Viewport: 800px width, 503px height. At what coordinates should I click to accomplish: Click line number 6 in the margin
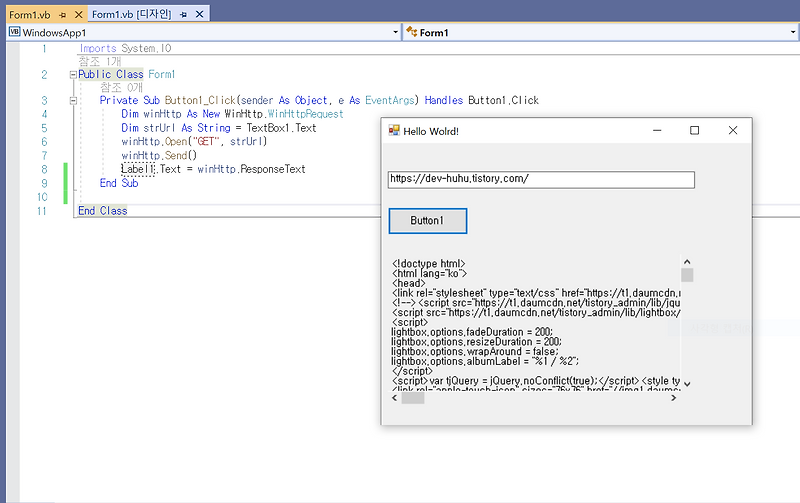coord(44,141)
